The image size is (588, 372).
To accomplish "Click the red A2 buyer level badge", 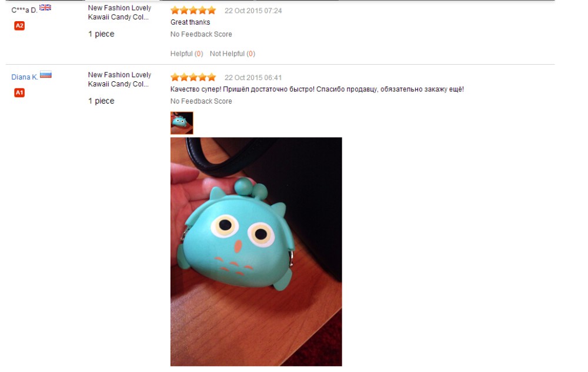I will 19,25.
